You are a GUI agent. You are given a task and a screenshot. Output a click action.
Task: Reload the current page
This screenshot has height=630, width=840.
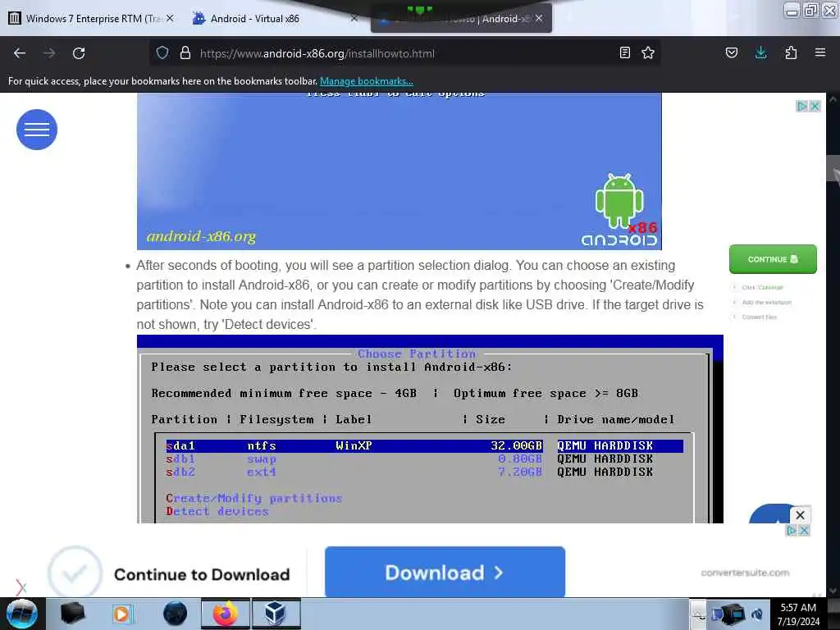pyautogui.click(x=79, y=53)
